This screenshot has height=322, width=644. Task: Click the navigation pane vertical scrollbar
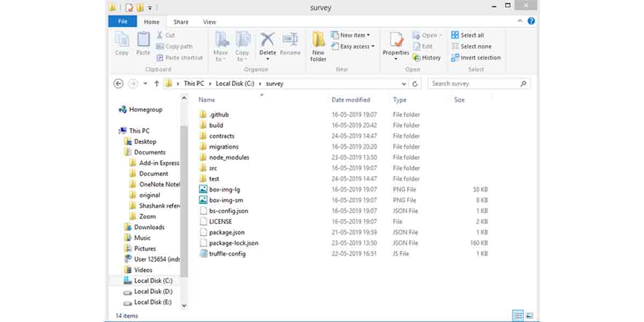184,202
